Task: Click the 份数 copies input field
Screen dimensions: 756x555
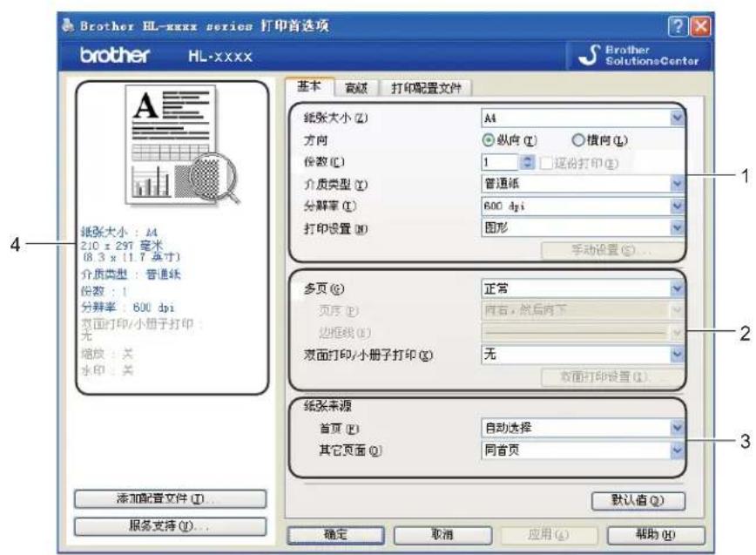Action: [501, 162]
